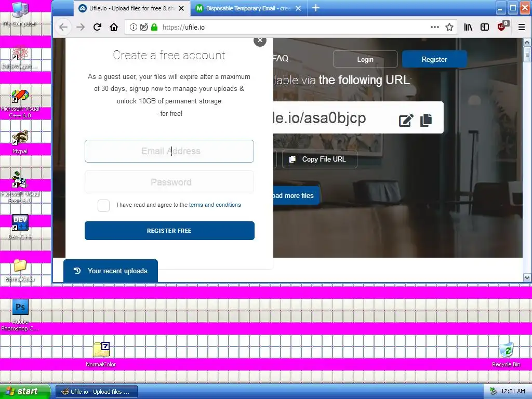Screen dimensions: 532x399
Task: Click the system tray icon near clock
Action: click(494, 392)
